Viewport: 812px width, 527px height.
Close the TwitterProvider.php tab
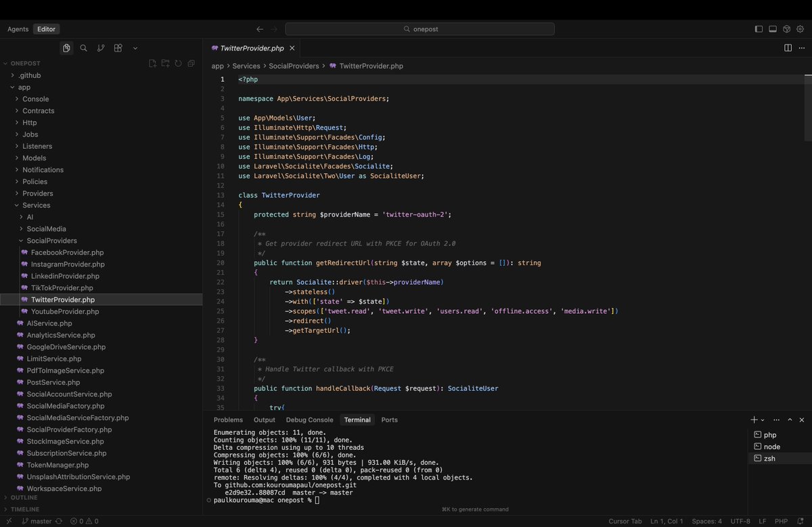(x=292, y=48)
